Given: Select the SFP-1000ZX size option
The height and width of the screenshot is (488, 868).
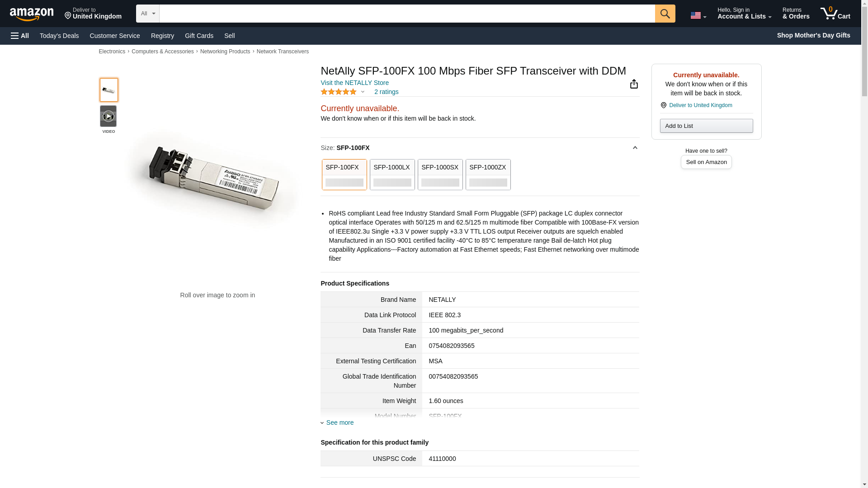Looking at the screenshot, I should point(488,174).
